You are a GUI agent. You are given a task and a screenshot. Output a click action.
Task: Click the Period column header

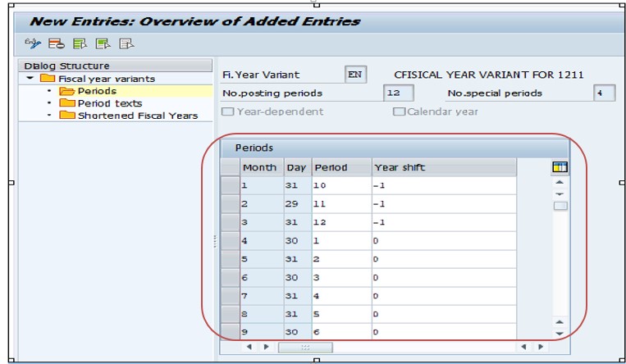point(342,167)
